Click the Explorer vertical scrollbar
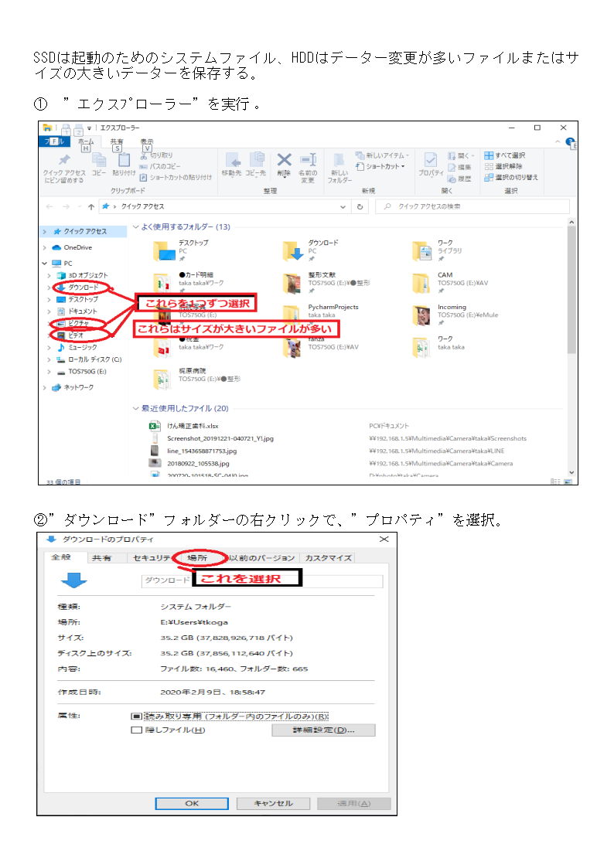614x868 pixels. tap(571, 290)
